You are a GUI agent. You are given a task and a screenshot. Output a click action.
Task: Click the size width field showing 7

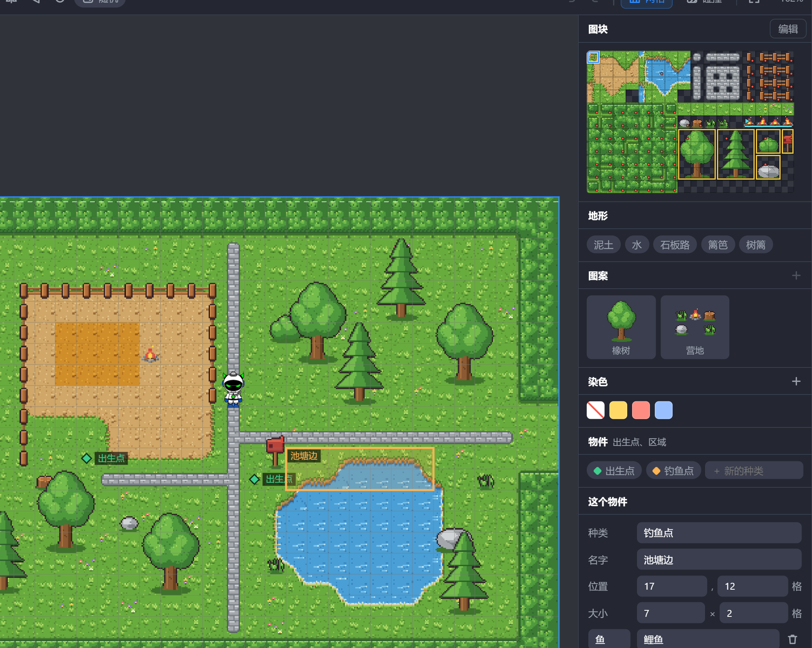[x=671, y=613]
